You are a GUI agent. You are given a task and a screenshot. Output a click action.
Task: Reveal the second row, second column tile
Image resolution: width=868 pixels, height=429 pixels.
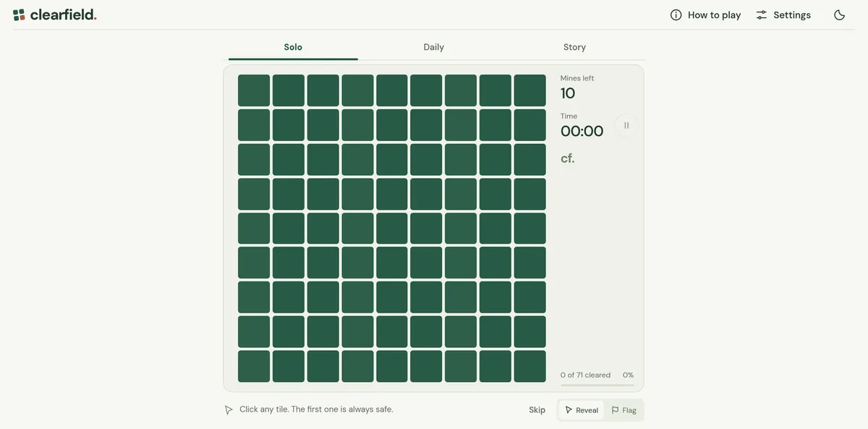pyautogui.click(x=289, y=125)
